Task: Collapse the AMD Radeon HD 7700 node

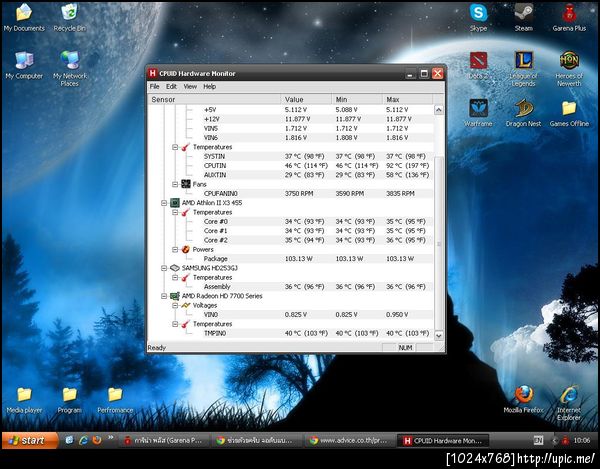Action: click(x=164, y=296)
